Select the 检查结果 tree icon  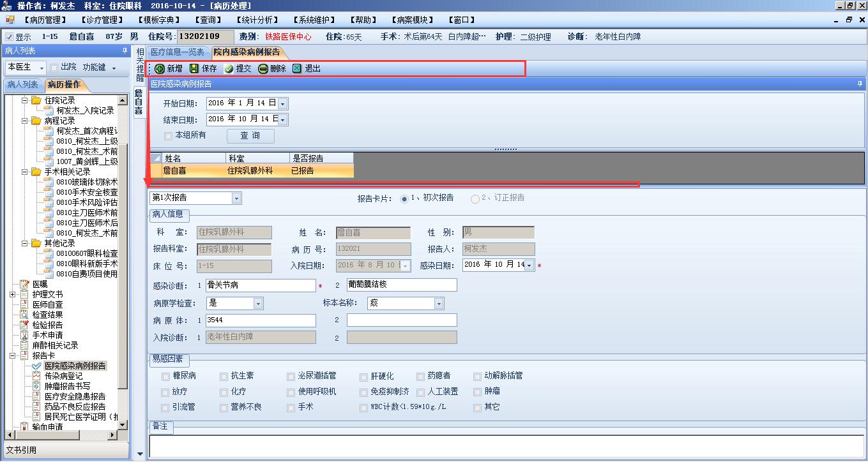25,315
